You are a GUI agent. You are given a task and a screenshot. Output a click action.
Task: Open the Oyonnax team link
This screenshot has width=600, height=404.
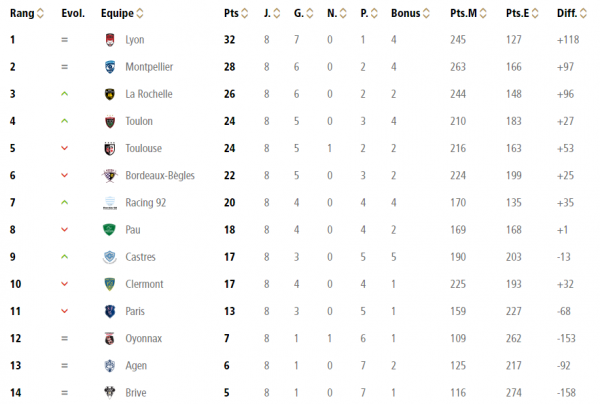click(x=143, y=339)
